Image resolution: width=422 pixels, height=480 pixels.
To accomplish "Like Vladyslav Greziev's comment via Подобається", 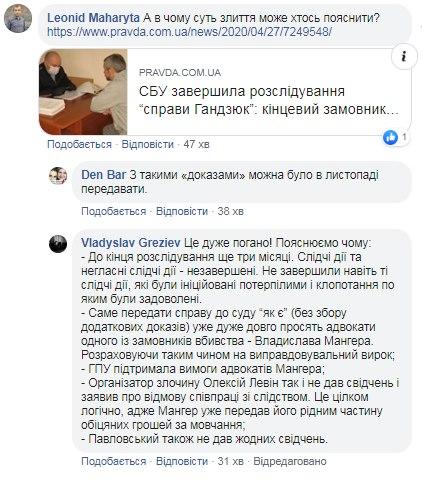I will [x=114, y=461].
